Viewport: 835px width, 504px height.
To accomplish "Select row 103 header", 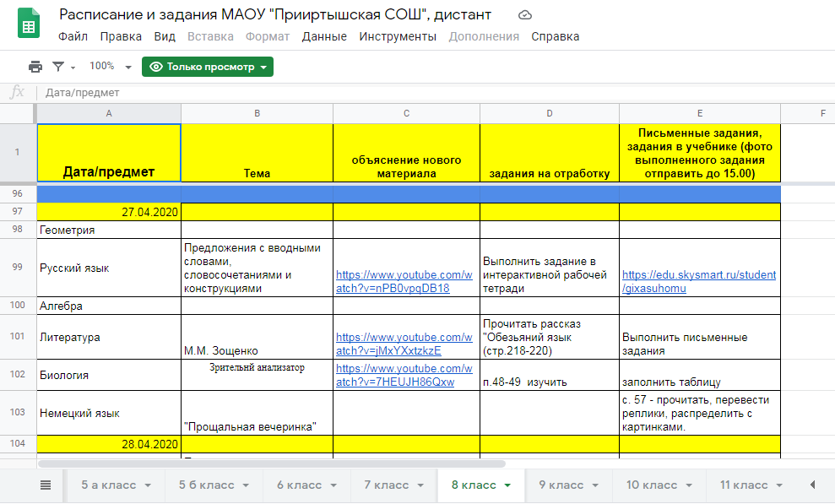I will [x=18, y=413].
